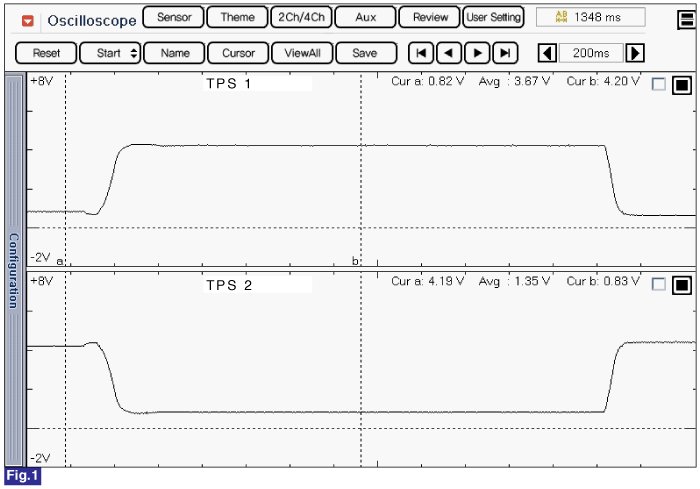Open the Start dropdown button

[110, 53]
